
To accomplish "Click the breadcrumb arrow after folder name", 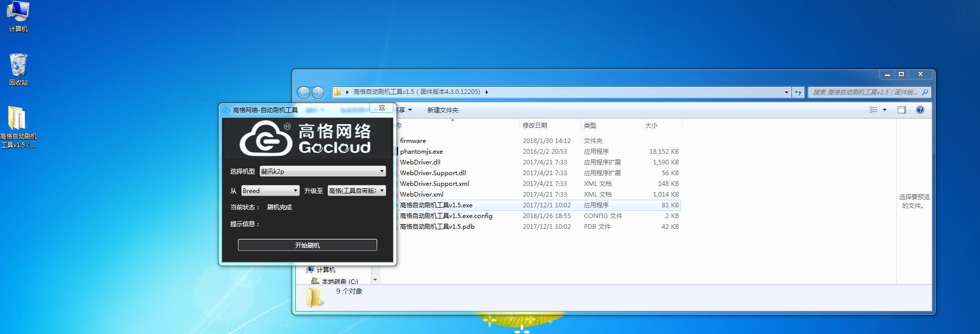I will [486, 92].
